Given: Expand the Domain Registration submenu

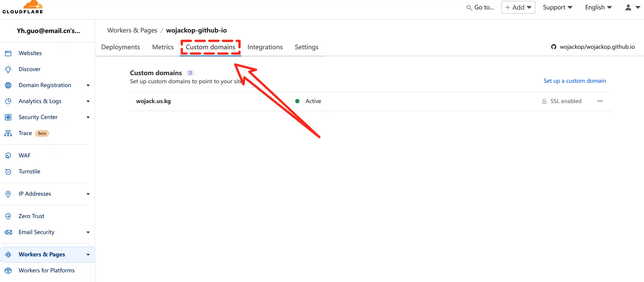Looking at the screenshot, I should (x=88, y=85).
